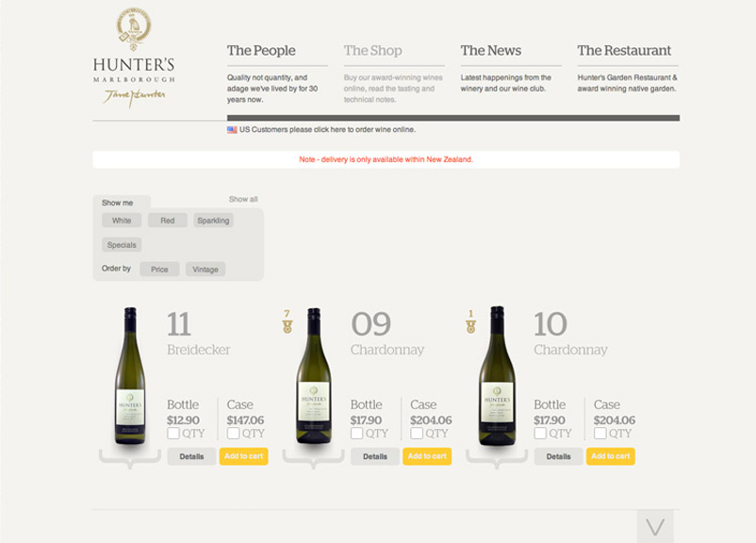Click the down arrow at page bottom
Screen dimensions: 756x543
pos(655,526)
